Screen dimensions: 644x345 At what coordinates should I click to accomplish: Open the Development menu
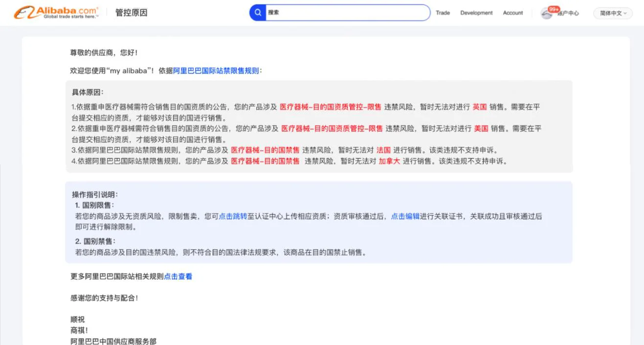[x=476, y=13]
